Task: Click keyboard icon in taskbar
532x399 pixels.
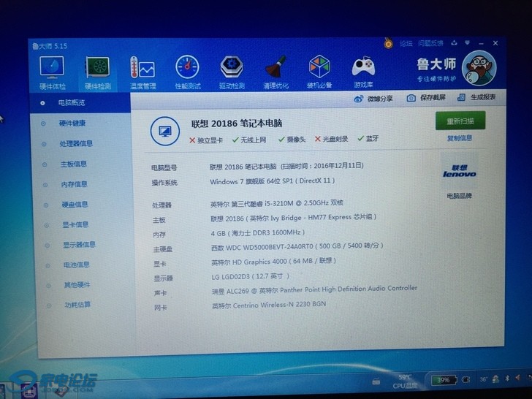Action: [376, 381]
